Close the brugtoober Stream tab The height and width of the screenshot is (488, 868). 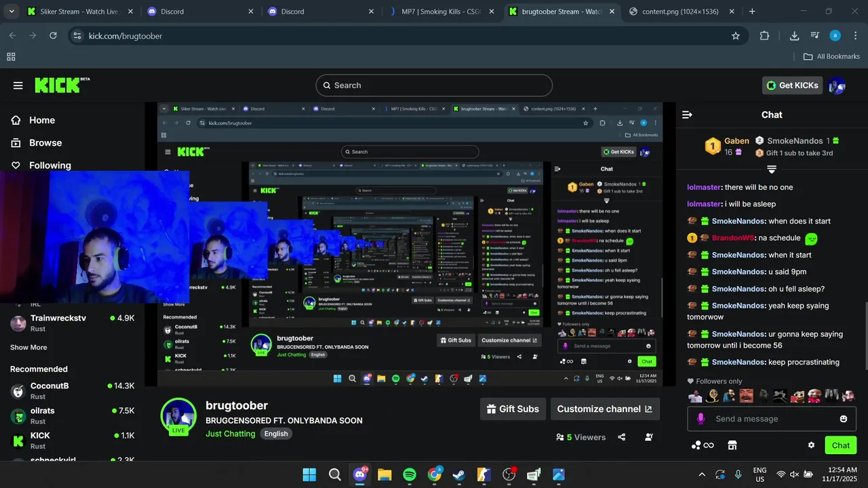point(612,12)
